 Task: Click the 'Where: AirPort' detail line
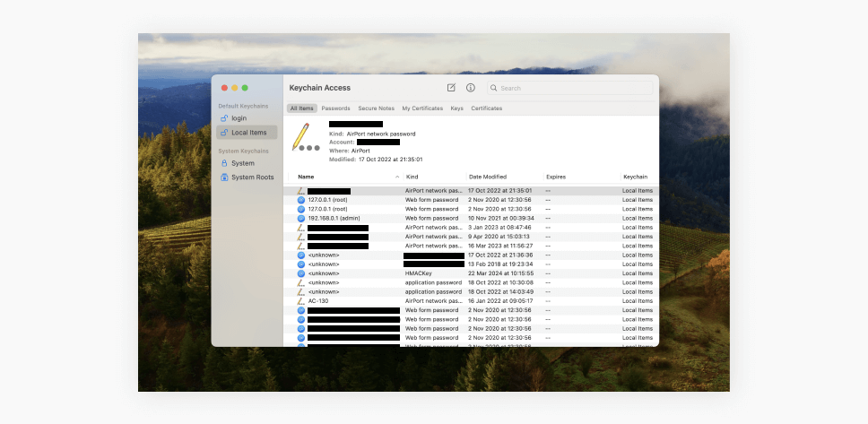pyautogui.click(x=350, y=151)
